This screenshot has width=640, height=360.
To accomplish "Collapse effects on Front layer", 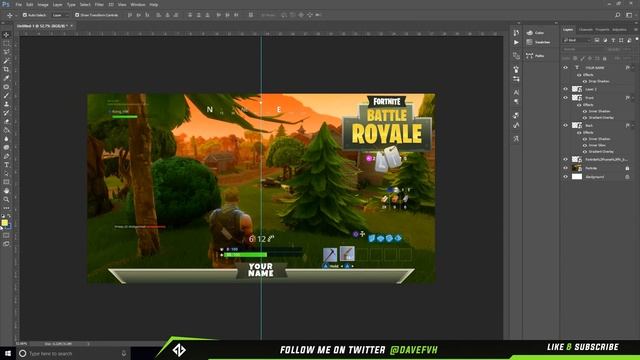I will pyautogui.click(x=633, y=98).
